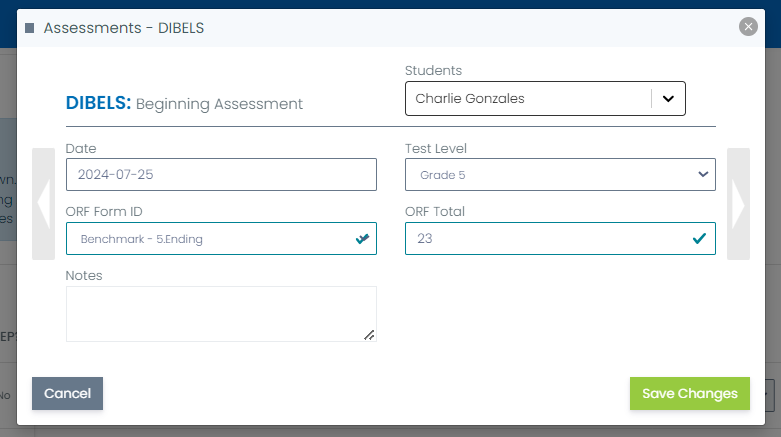This screenshot has height=437, width=781.
Task: Click the Save Changes button
Action: (689, 394)
